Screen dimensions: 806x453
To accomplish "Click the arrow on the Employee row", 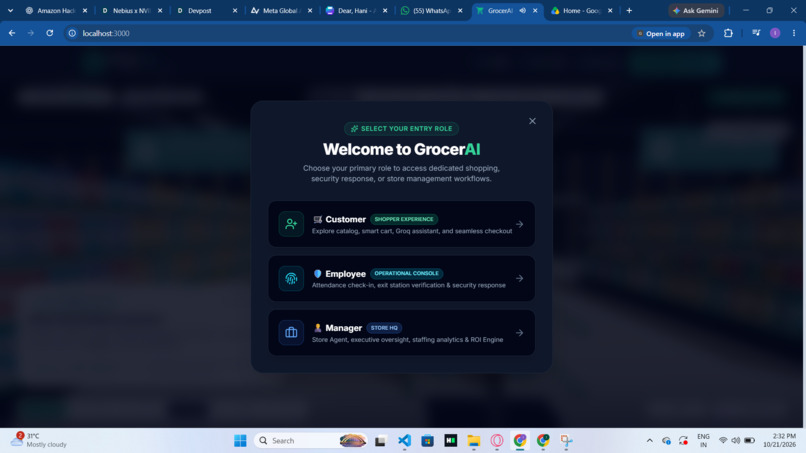I will tap(520, 278).
